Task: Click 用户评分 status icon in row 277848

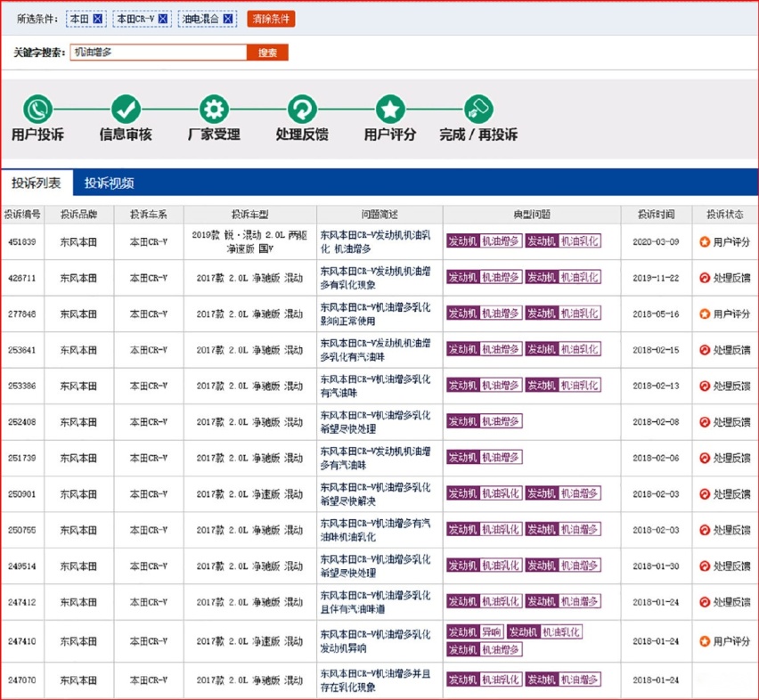Action: pyautogui.click(x=705, y=314)
